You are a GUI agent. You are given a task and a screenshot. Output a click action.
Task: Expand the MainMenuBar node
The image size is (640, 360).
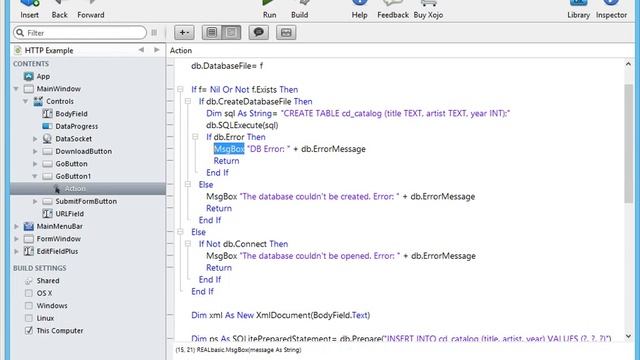[16, 226]
